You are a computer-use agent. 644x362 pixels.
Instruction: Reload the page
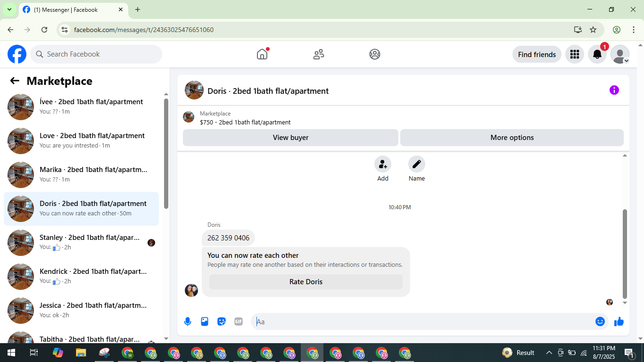pyautogui.click(x=44, y=30)
